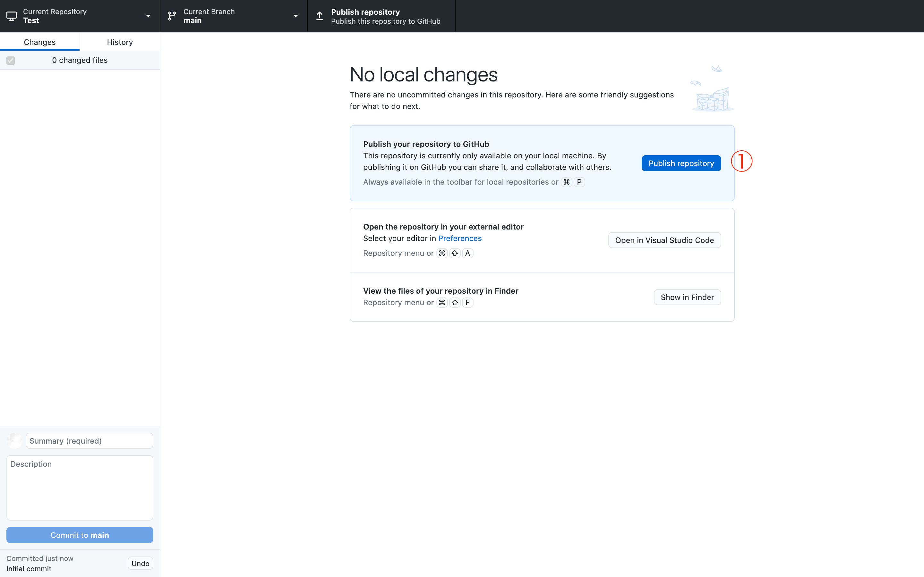Toggle the select all changed files checkbox
Screen dimensions: 924x577
tap(11, 60)
